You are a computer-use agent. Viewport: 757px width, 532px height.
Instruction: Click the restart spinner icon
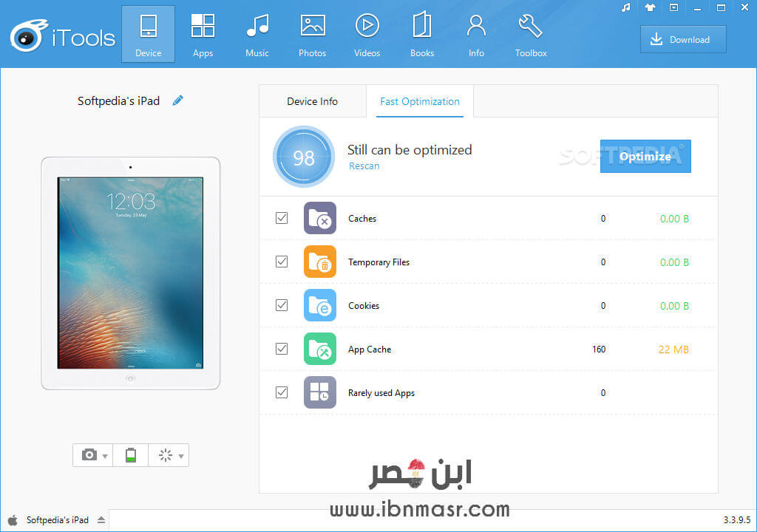(x=165, y=454)
